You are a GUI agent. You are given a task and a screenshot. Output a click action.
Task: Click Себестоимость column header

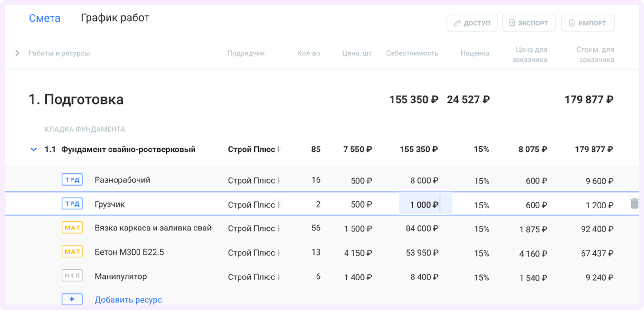[412, 53]
